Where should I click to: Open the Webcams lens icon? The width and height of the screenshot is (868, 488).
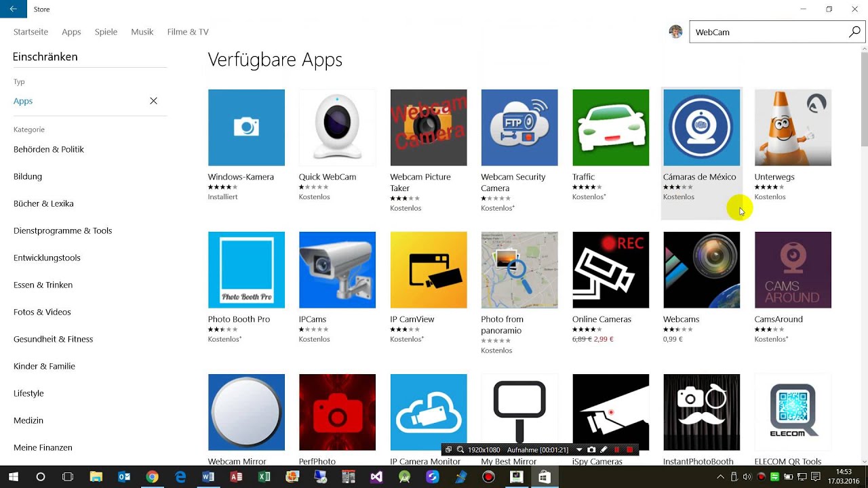coord(702,270)
